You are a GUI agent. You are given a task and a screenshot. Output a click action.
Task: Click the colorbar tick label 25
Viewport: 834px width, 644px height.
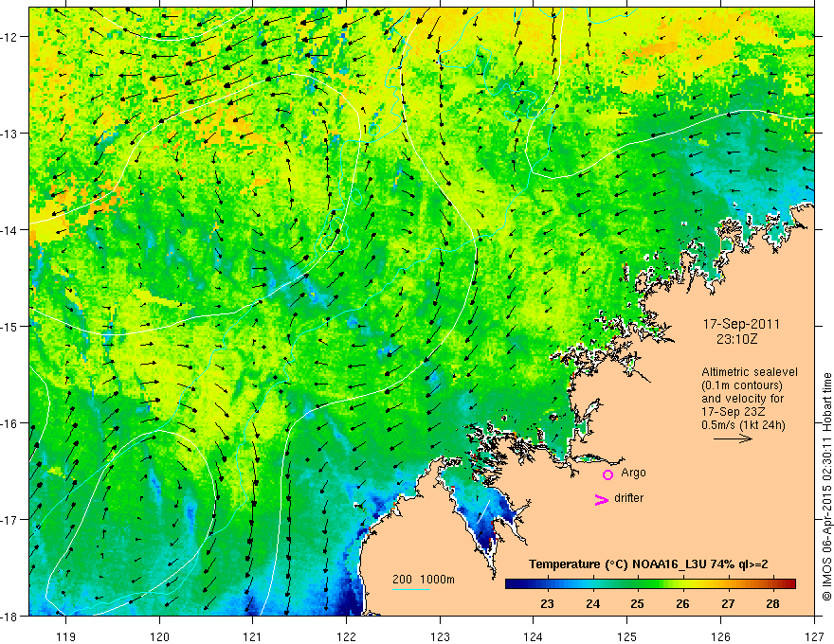pos(637,603)
